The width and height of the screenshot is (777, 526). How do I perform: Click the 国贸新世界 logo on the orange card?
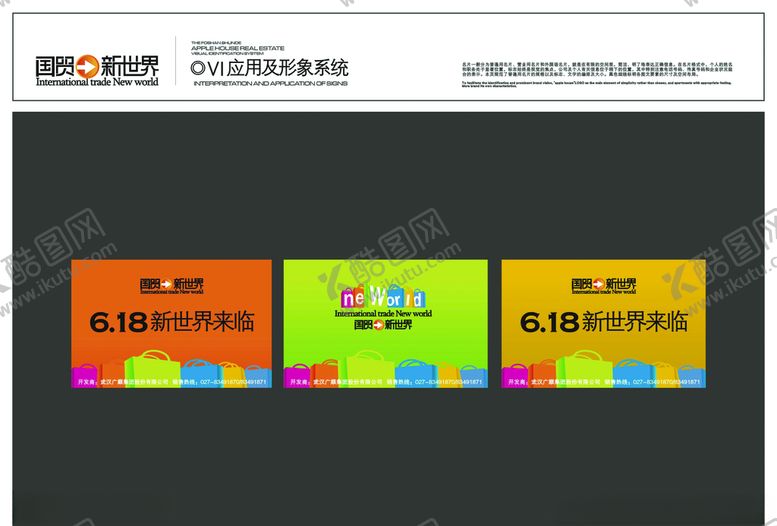[171, 286]
